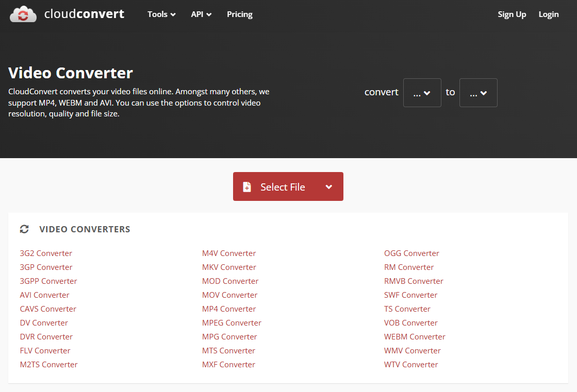Open the MP4 Converter link
Viewport: 577px width, 392px height.
[229, 309]
